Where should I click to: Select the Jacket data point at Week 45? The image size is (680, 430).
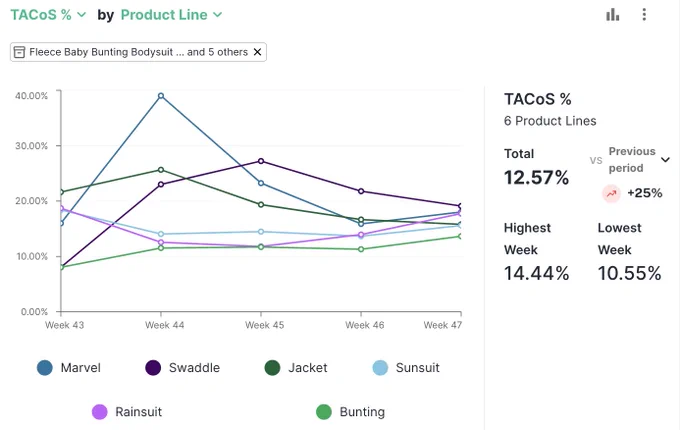click(x=261, y=205)
